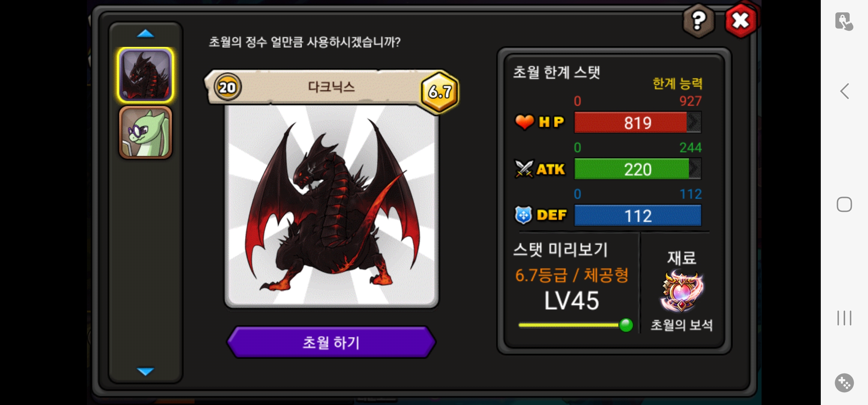Tap the 초월 하기 purple button

[331, 342]
